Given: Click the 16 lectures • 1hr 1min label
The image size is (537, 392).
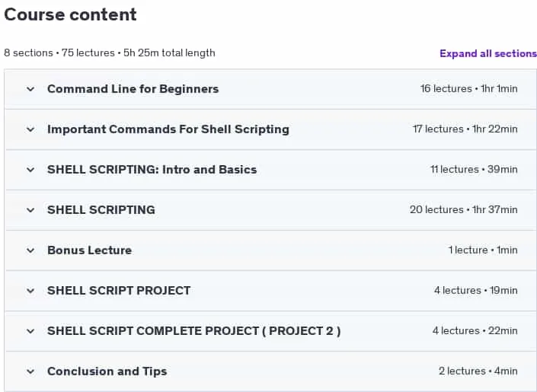Looking at the screenshot, I should pyautogui.click(x=469, y=88).
